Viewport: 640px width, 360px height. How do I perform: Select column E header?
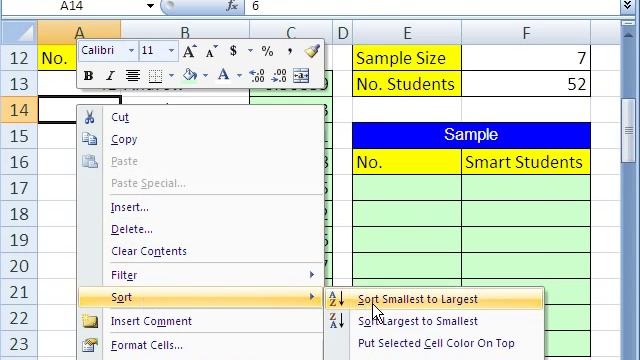click(407, 33)
